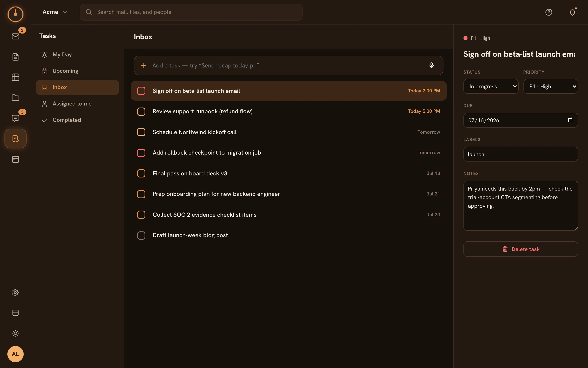
Task: Click the search magnifier icon
Action: [89, 12]
